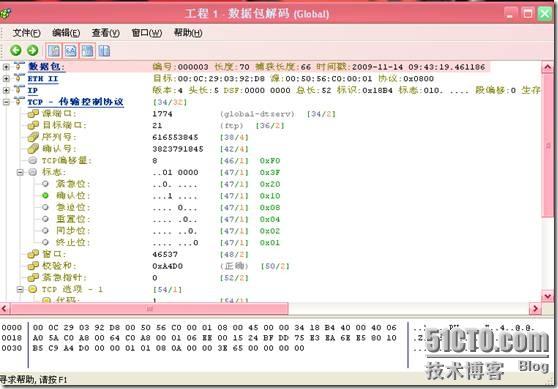The width and height of the screenshot is (558, 389).
Task: Click the 数据包 link
Action: tap(46, 67)
